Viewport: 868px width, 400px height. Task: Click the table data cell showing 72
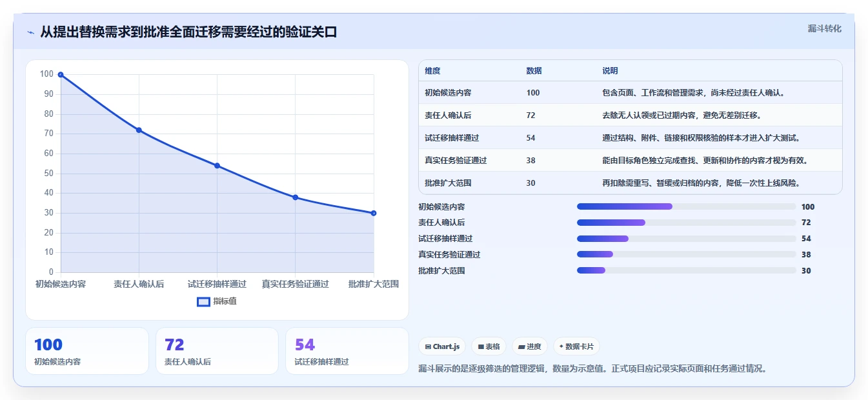tap(530, 115)
